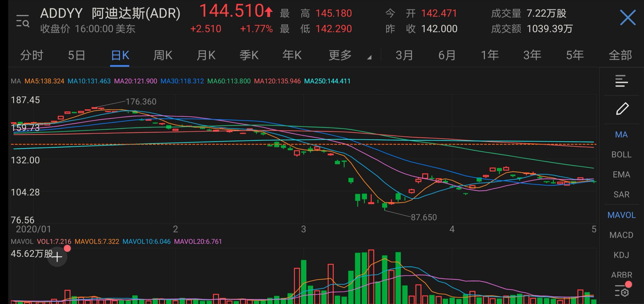Enable the KDJ sub-indicator
The height and width of the screenshot is (304, 644).
point(621,255)
